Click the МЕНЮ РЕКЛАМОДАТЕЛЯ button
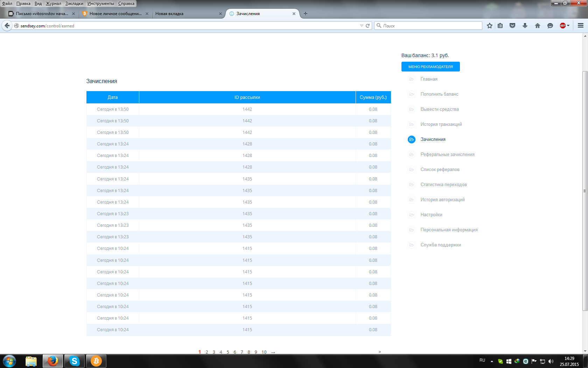 pos(430,67)
